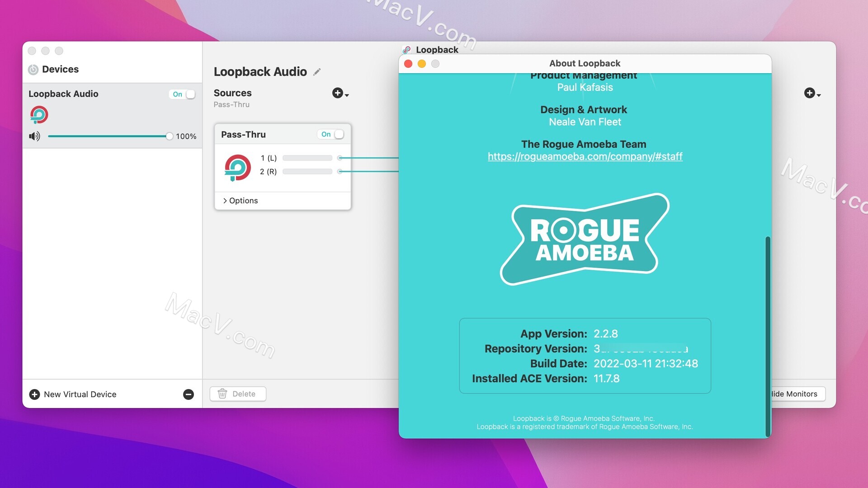The height and width of the screenshot is (488, 868).
Task: Open the add source plus dropdown
Action: [x=340, y=93]
